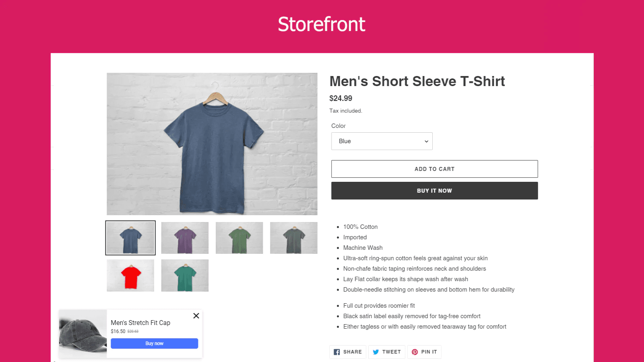Click the main blue t-shirt product image
The height and width of the screenshot is (362, 644).
(x=212, y=144)
